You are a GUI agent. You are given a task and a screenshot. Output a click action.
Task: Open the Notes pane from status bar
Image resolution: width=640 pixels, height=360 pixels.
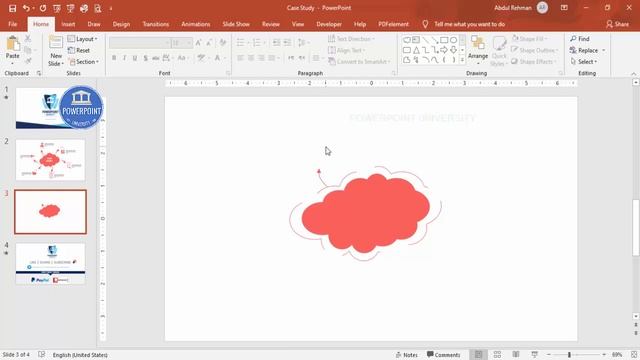click(407, 355)
